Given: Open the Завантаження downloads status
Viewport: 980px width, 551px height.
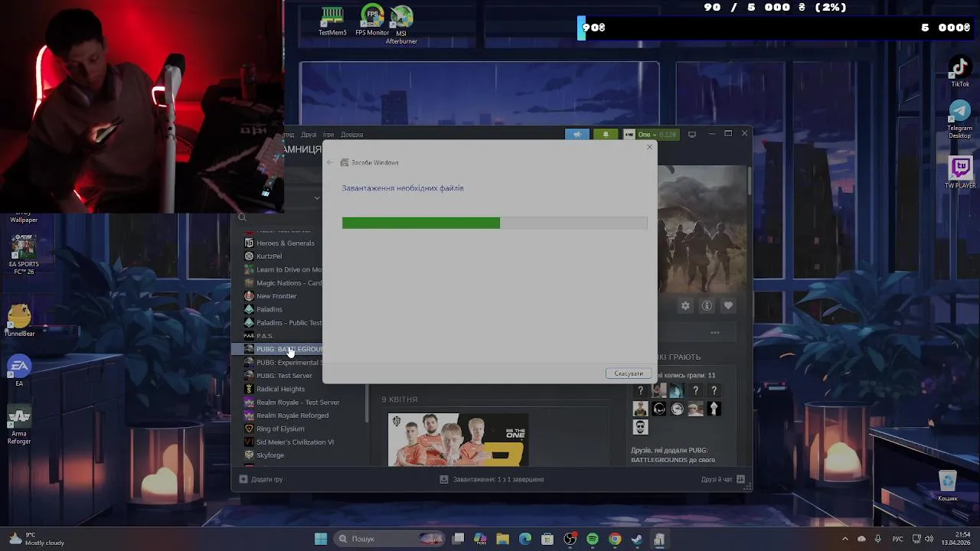Looking at the screenshot, I should coord(492,479).
